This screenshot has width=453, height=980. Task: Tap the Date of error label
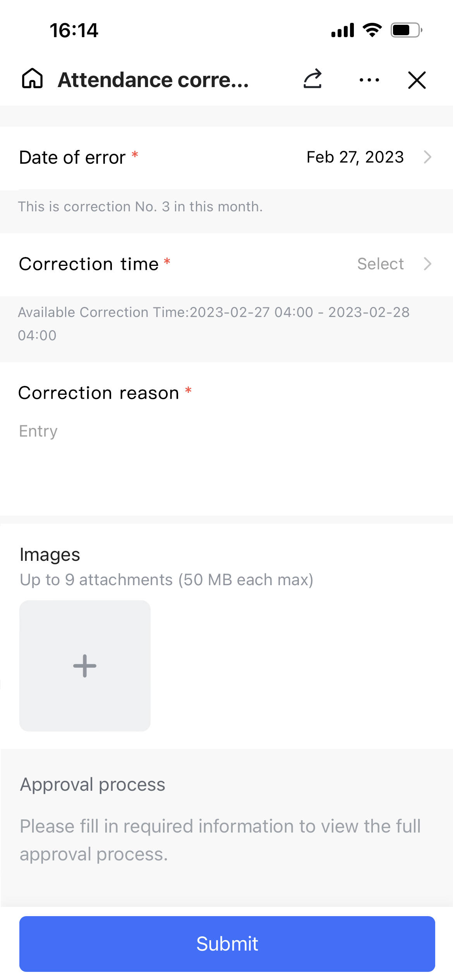click(x=73, y=158)
